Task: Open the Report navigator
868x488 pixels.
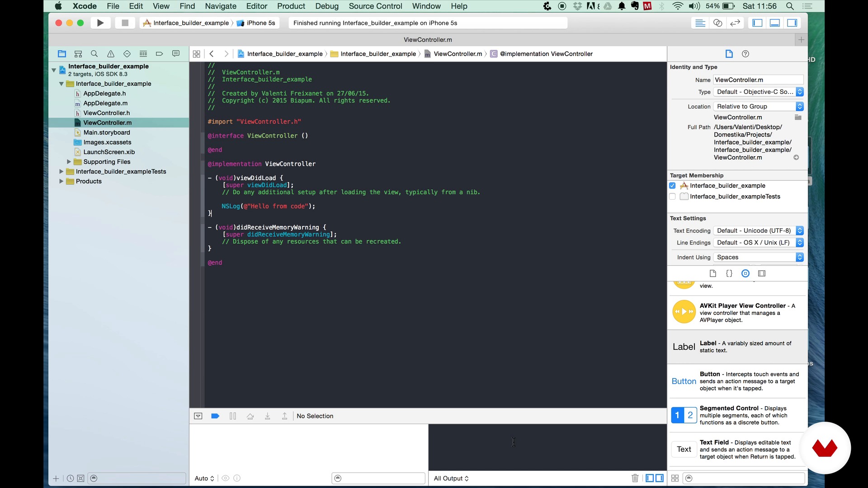Action: (176, 54)
